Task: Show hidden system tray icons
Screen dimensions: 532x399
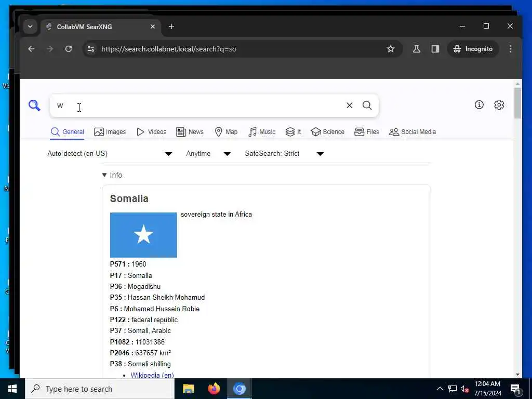Action: [440, 389]
